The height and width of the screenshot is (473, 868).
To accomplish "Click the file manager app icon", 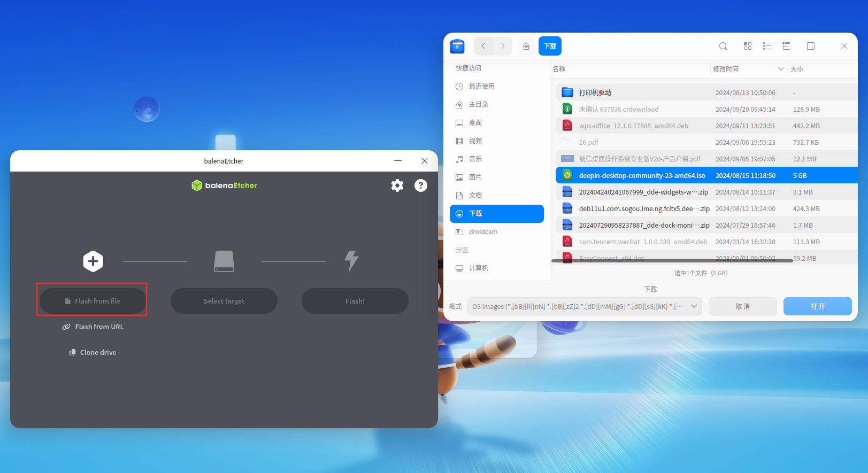I will point(457,46).
